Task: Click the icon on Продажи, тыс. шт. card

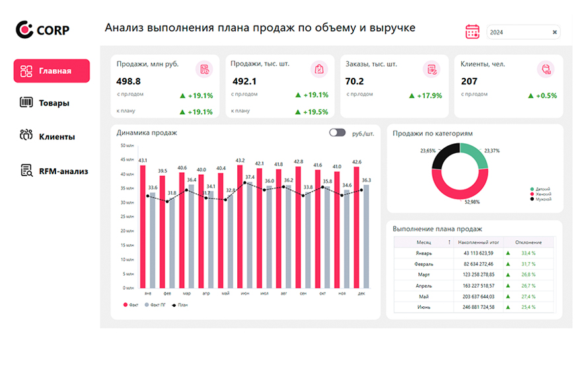Action: (x=319, y=69)
